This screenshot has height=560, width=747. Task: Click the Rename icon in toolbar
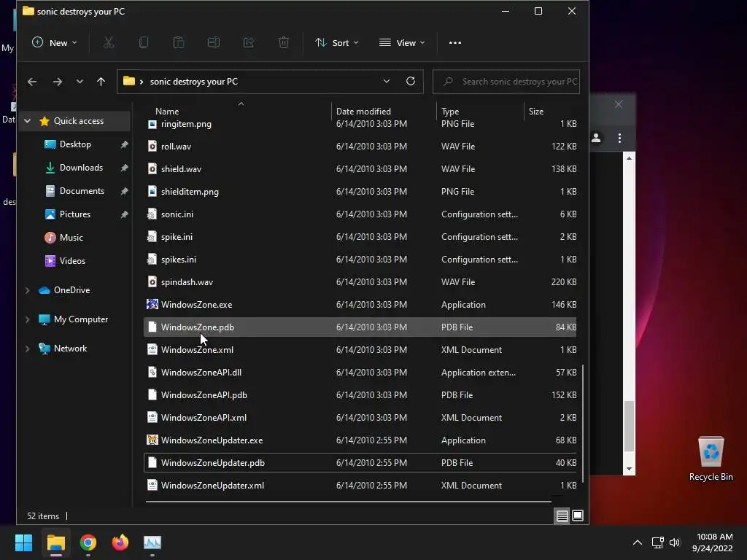click(214, 43)
